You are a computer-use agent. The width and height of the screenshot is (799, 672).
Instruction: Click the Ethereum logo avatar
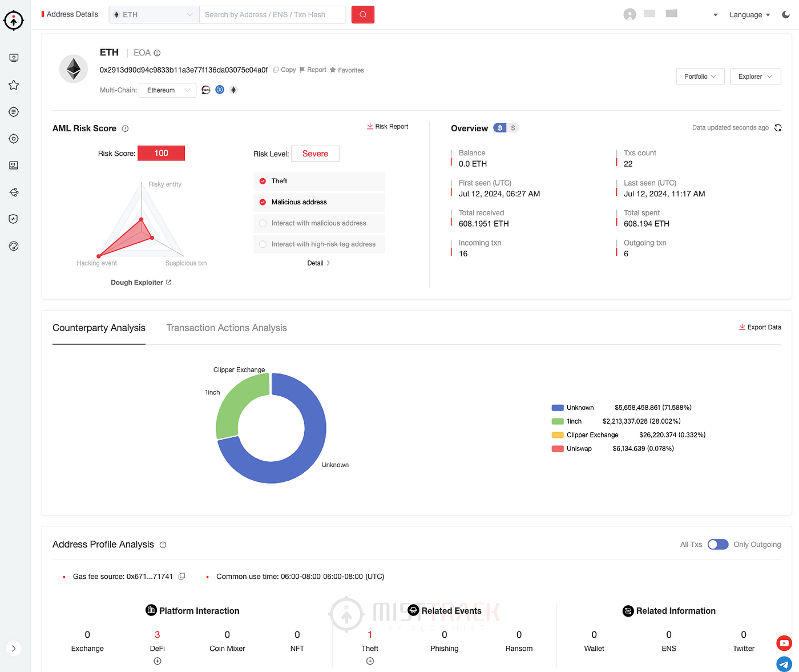74,69
